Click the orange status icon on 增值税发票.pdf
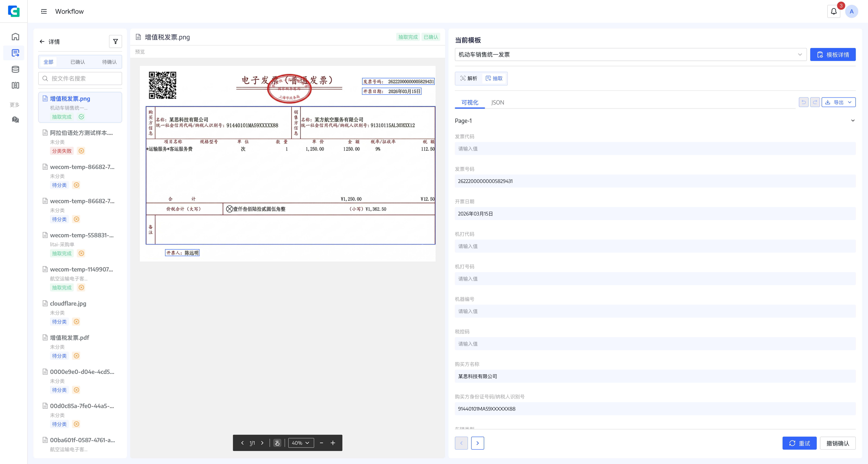Screen dimensions: 868x464 click(x=76, y=356)
